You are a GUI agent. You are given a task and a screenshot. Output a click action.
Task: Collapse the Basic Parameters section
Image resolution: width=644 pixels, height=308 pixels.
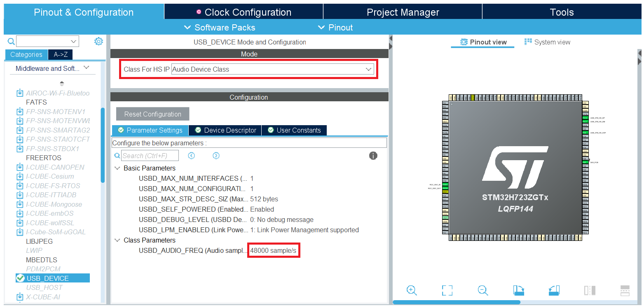pos(117,168)
